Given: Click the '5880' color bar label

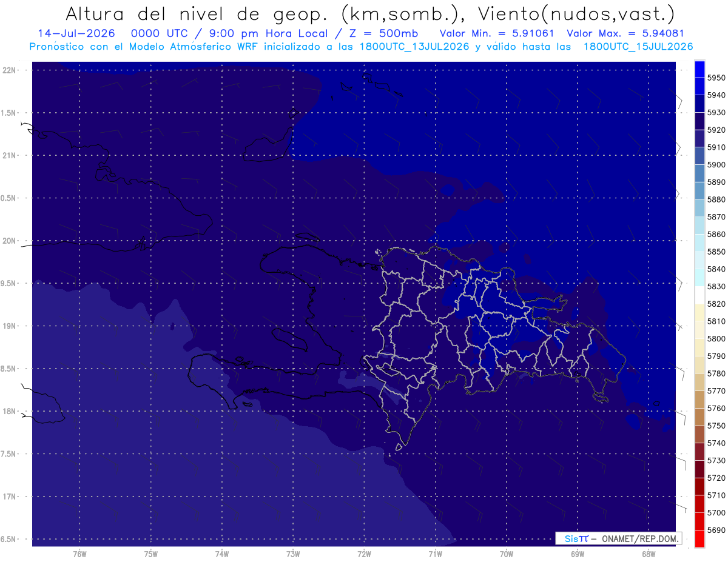Looking at the screenshot, I should click(716, 199).
